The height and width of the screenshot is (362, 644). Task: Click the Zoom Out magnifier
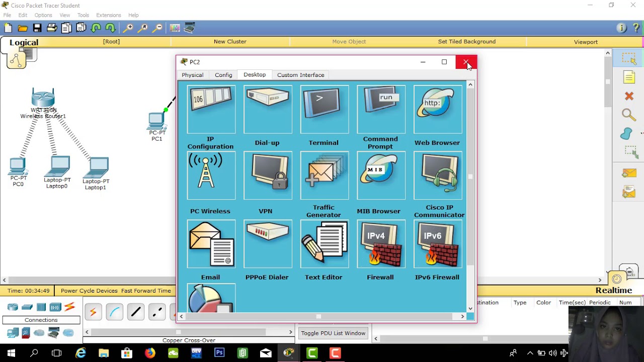[x=158, y=28]
